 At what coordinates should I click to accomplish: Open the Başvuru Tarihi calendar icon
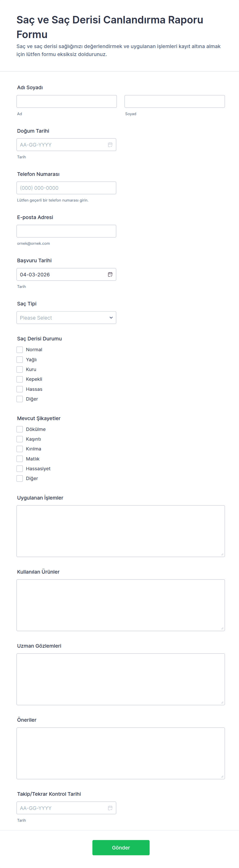point(110,275)
